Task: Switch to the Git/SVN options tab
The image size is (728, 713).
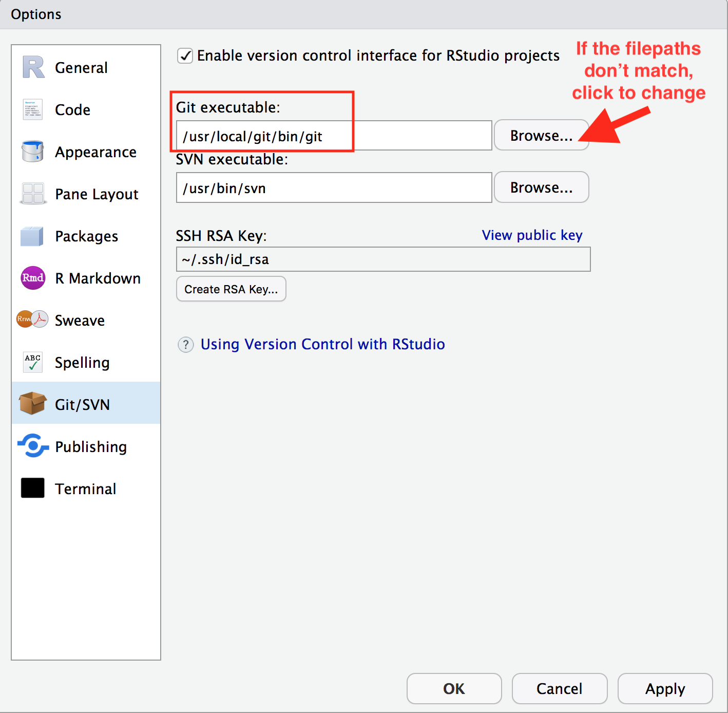Action: pyautogui.click(x=86, y=404)
